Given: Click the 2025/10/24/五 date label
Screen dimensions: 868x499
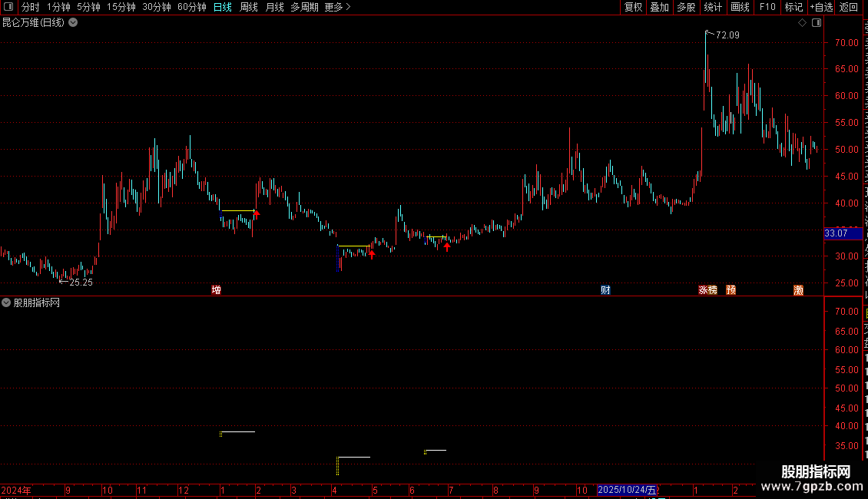Looking at the screenshot, I should [627, 490].
